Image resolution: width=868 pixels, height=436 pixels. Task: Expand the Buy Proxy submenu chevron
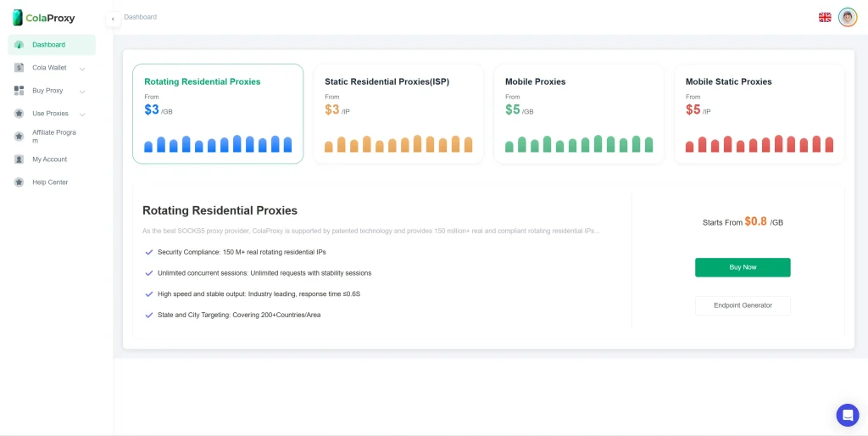pyautogui.click(x=82, y=92)
